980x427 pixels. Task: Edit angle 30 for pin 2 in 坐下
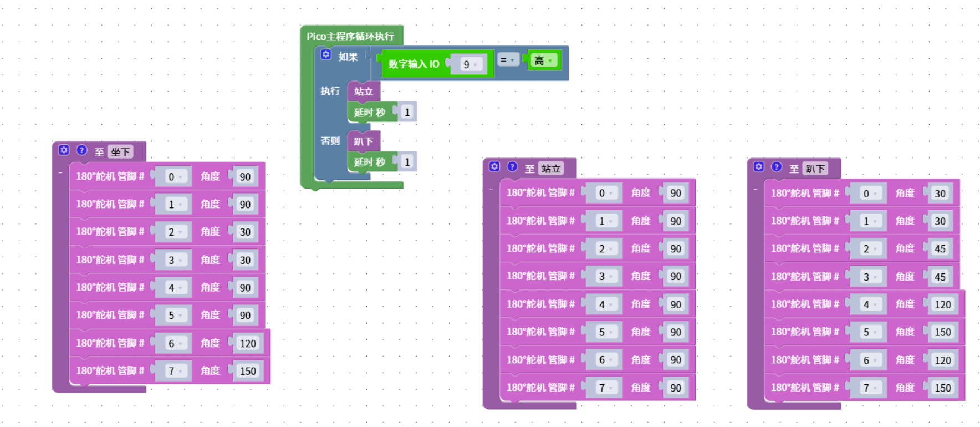[x=245, y=232]
